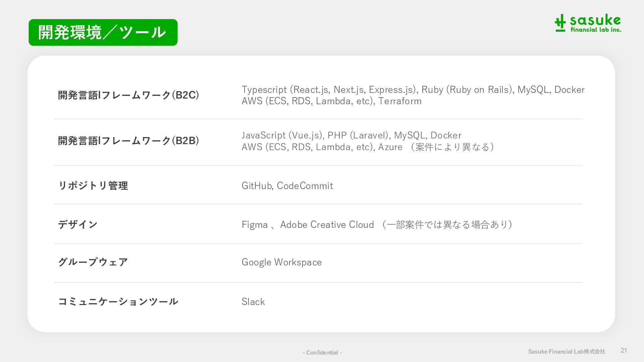The width and height of the screenshot is (644, 362).
Task: Click the page number 21
Action: [624, 351]
